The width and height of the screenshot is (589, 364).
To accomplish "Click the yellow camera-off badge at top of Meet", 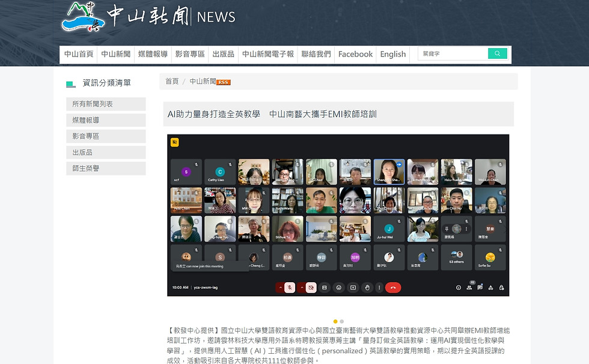I will coord(175,142).
